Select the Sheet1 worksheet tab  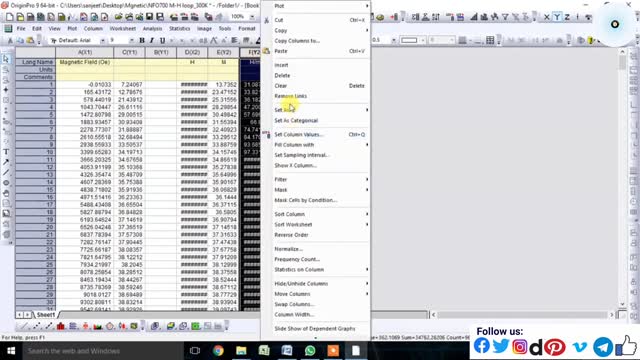pos(45,315)
